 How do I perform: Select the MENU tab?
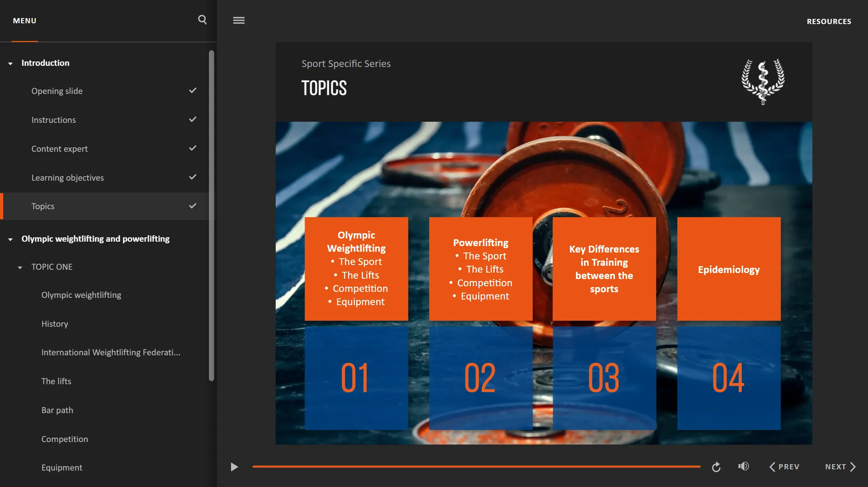point(24,20)
